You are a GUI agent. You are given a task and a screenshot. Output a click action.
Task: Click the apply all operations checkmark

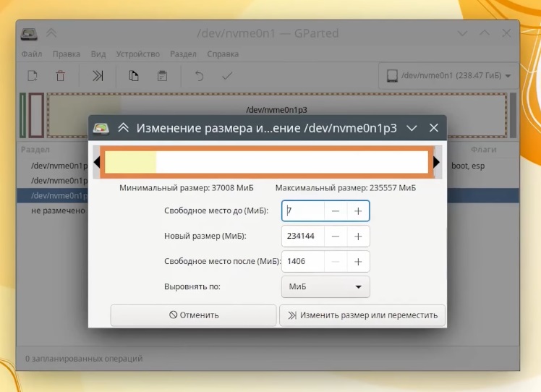pos(226,75)
